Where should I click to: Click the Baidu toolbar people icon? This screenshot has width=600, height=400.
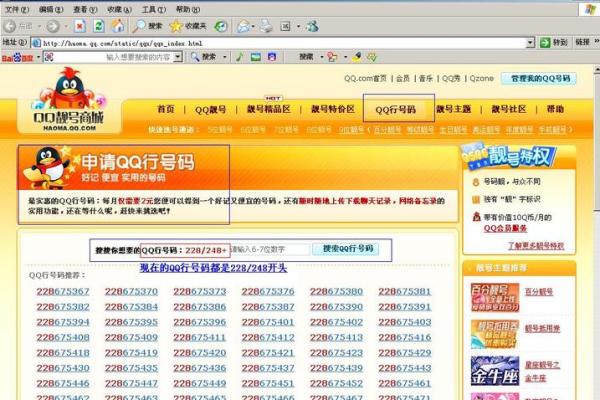[x=333, y=57]
